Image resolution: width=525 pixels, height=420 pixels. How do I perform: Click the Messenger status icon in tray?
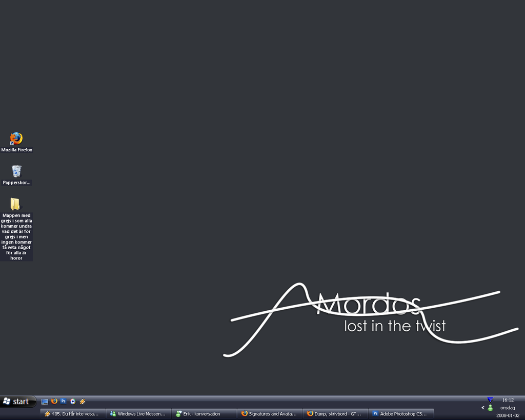490,408
